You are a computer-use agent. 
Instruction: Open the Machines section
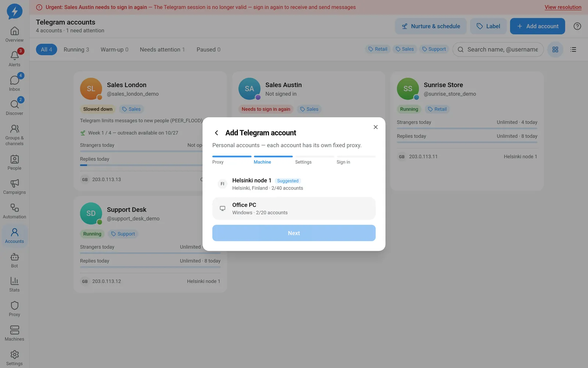tap(14, 334)
